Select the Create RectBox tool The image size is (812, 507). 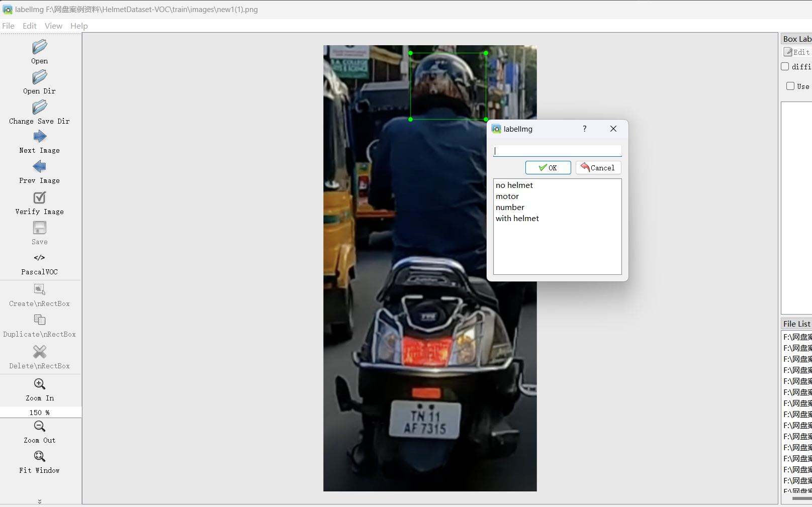(x=40, y=289)
